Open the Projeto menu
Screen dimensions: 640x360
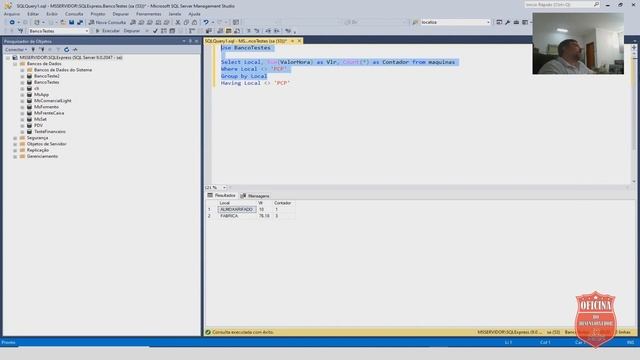98,14
